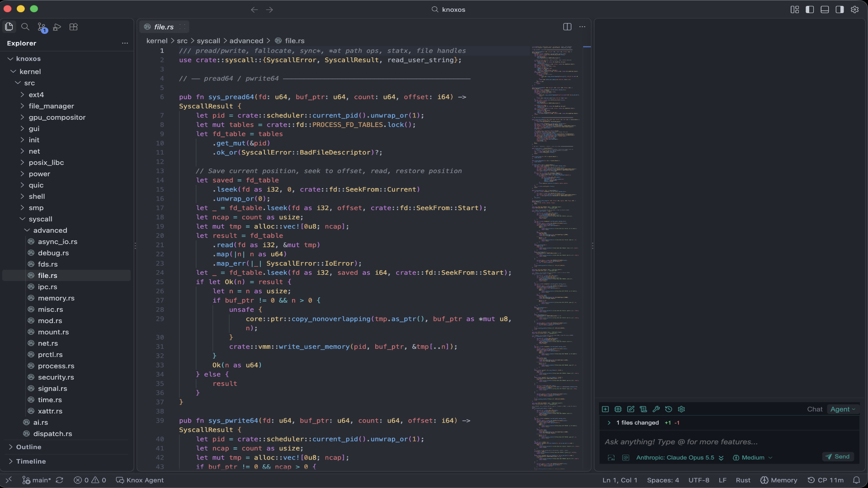Image resolution: width=868 pixels, height=488 pixels.
Task: Click the code minimap
Action: tap(555, 258)
